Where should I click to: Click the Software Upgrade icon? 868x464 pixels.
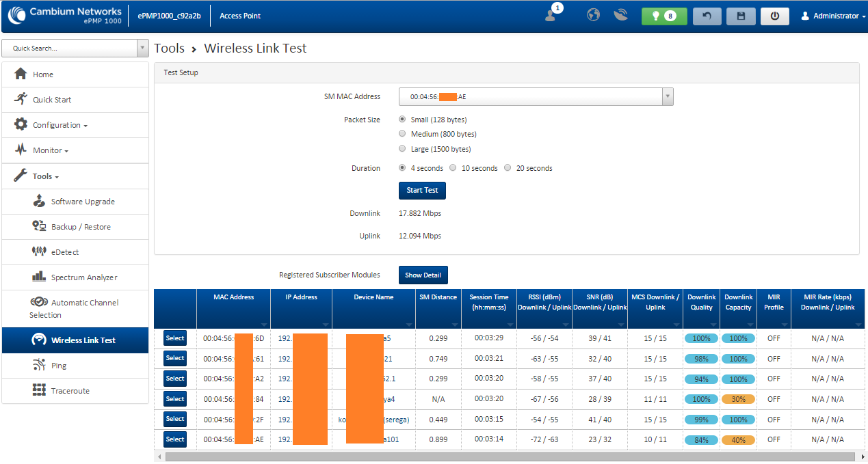pos(39,201)
